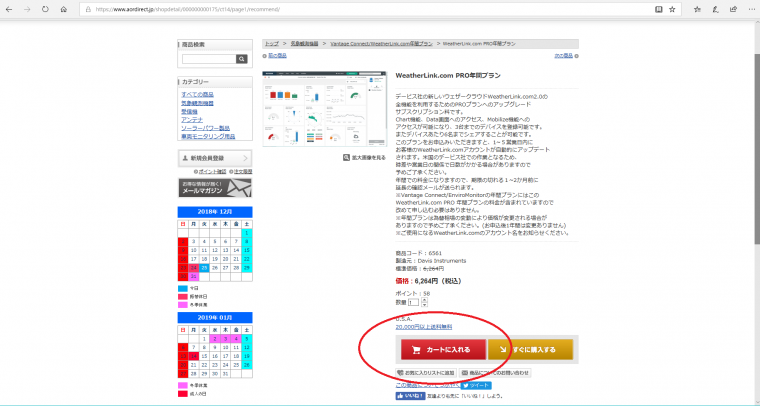Click the browser Forward arrow
Viewport: 760px width, 406px height.
click(27, 9)
